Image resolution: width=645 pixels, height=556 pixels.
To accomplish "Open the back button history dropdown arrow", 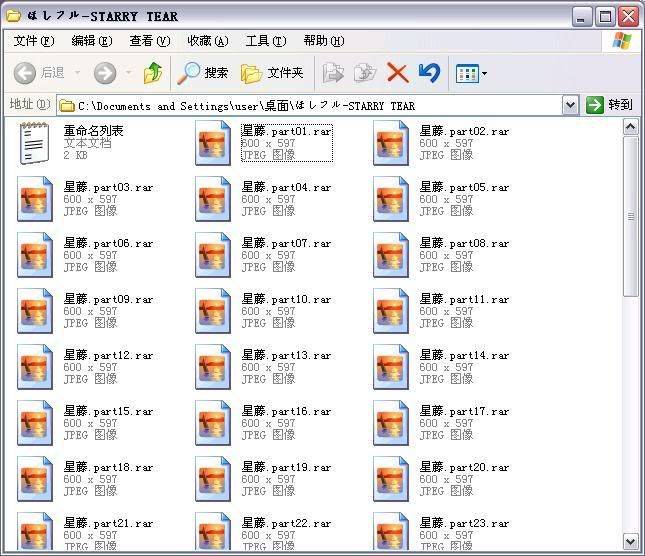I will pyautogui.click(x=77, y=73).
